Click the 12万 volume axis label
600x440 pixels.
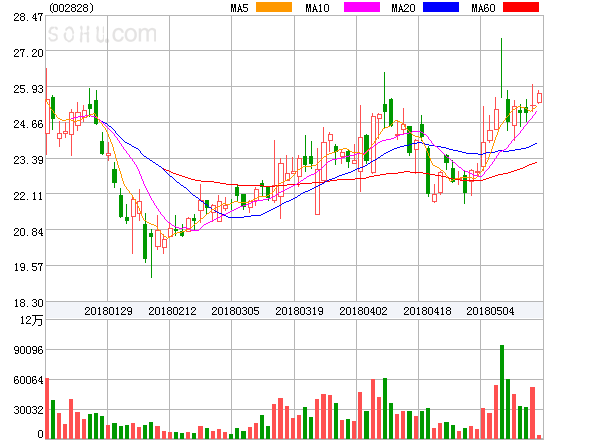[31, 320]
